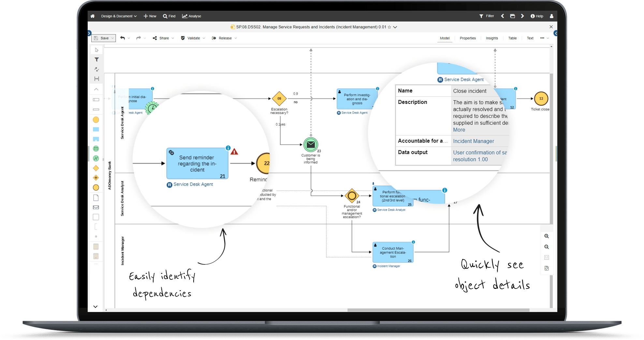
Task: Click the zoom out icon near canvas corner
Action: [x=547, y=247]
